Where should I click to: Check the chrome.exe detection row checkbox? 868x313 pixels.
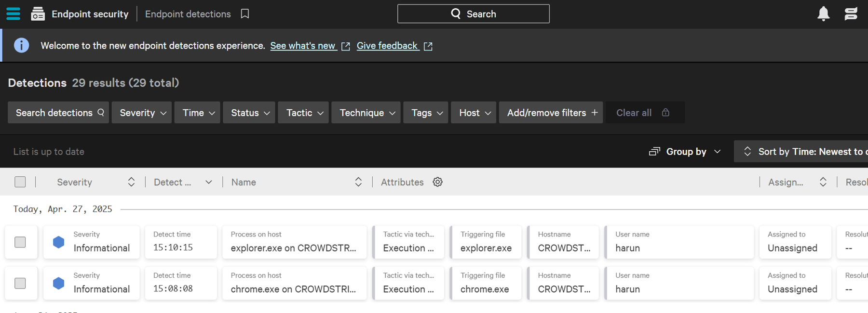pos(20,283)
